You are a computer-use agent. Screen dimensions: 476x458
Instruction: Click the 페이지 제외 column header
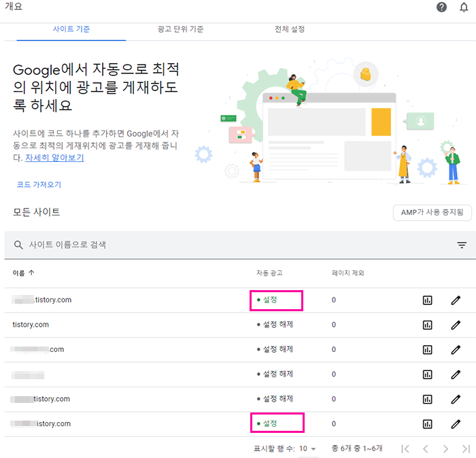point(348,273)
